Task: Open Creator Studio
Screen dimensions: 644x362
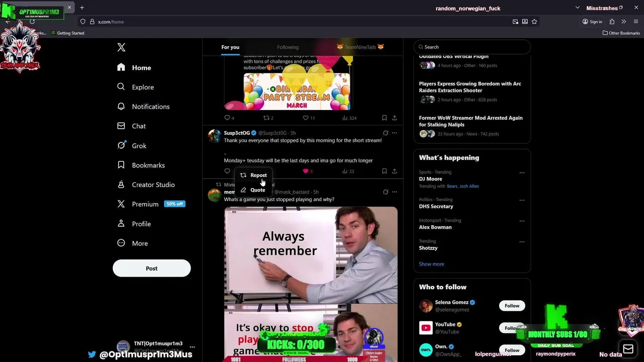Action: (146, 185)
